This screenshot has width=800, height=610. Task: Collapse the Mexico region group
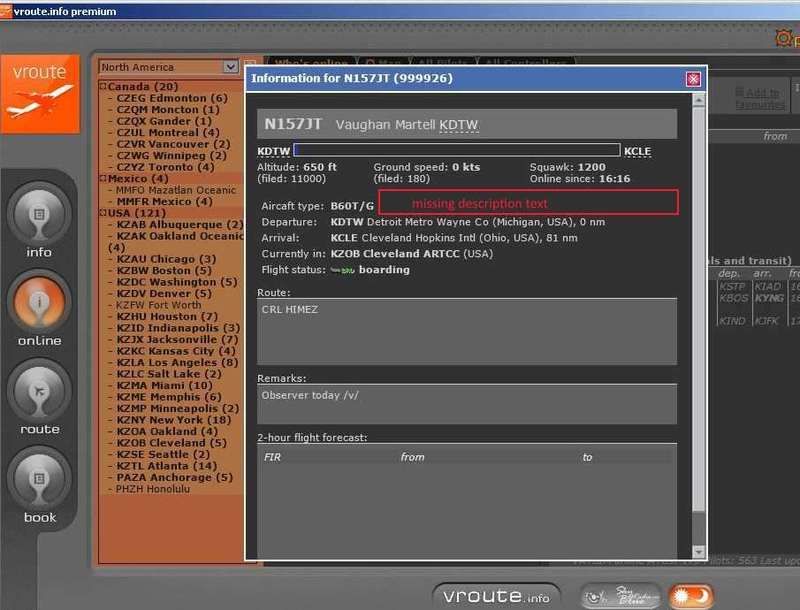point(103,178)
